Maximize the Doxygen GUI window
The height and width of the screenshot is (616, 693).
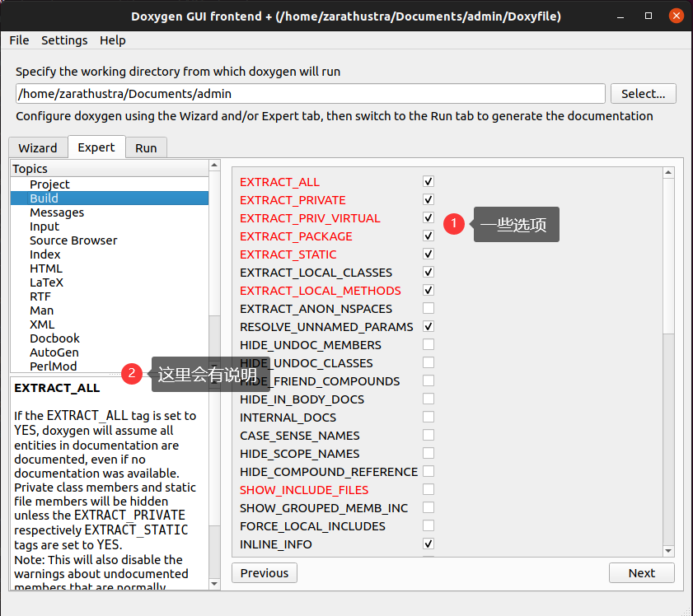coord(649,16)
